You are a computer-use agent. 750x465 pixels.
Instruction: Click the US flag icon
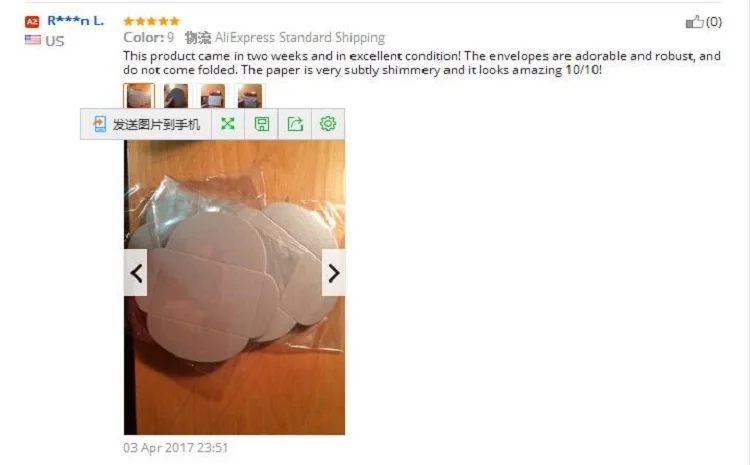point(33,40)
